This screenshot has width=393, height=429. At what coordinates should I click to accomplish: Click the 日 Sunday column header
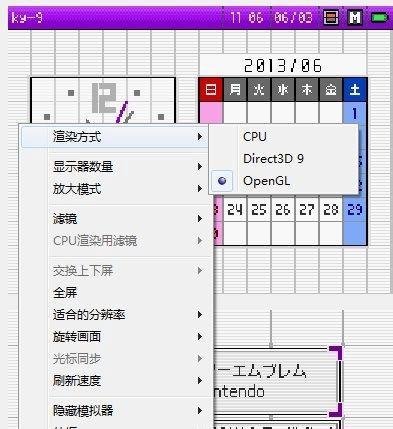tap(211, 90)
